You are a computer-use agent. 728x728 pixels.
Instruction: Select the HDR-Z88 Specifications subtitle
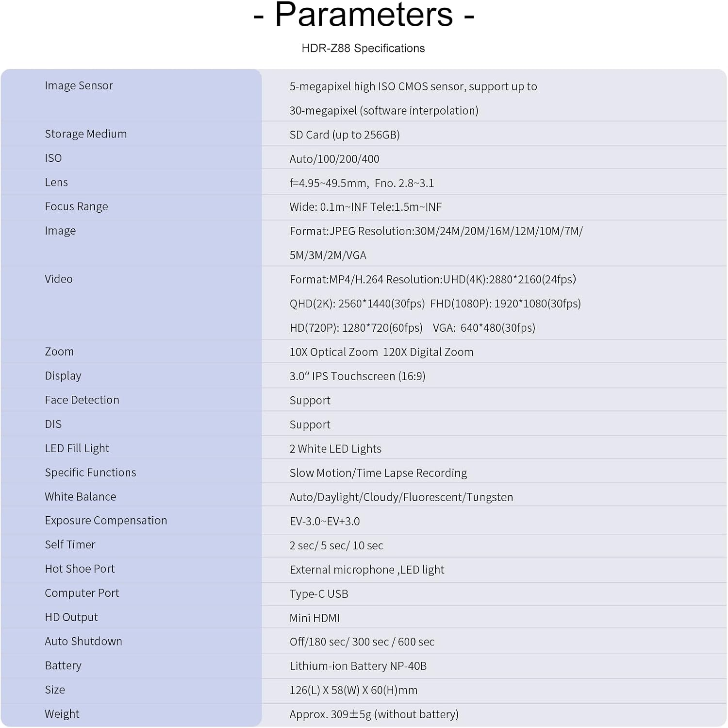tap(363, 49)
